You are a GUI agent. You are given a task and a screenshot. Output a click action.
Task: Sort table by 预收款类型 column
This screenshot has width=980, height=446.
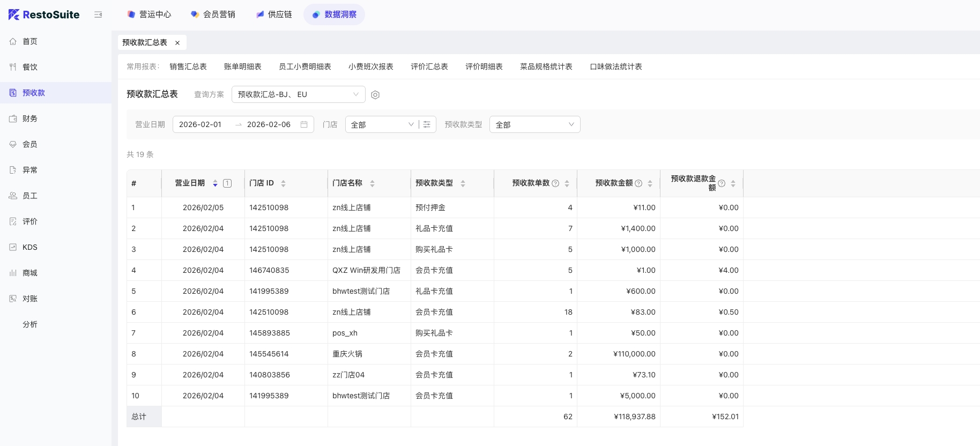pos(463,183)
